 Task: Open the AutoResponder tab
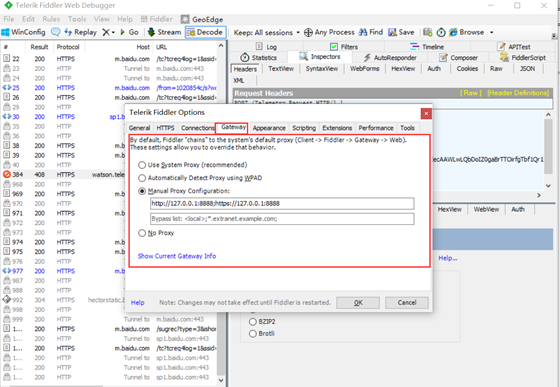[x=390, y=57]
